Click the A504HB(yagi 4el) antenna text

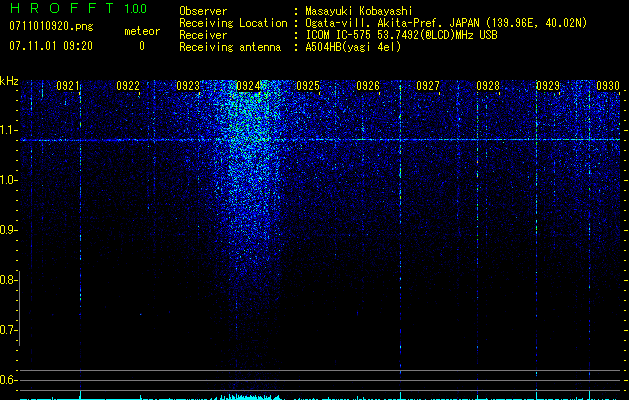click(353, 47)
